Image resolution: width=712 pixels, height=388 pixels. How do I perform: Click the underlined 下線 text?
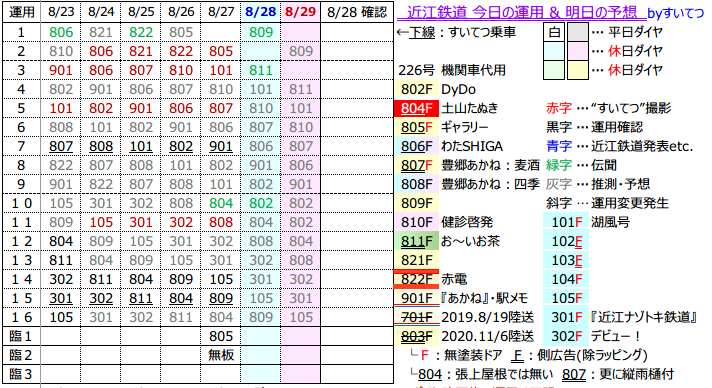tap(422, 32)
